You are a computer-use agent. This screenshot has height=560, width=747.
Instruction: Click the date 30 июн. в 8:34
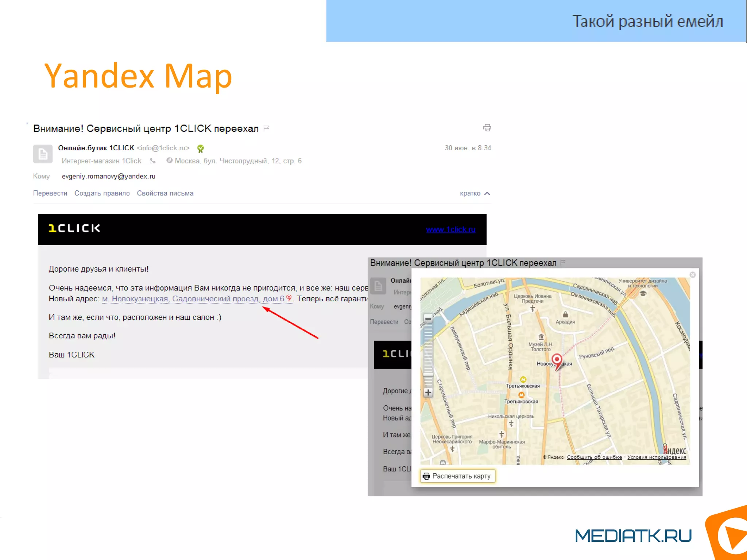point(468,148)
